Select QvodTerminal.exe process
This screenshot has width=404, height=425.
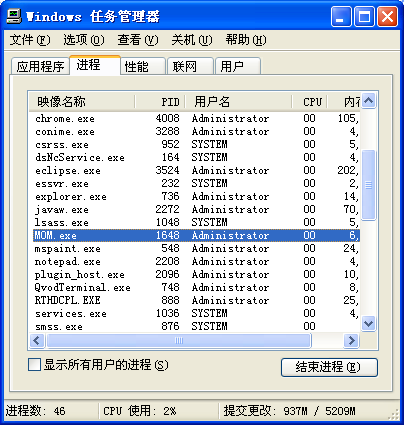pyautogui.click(x=197, y=287)
